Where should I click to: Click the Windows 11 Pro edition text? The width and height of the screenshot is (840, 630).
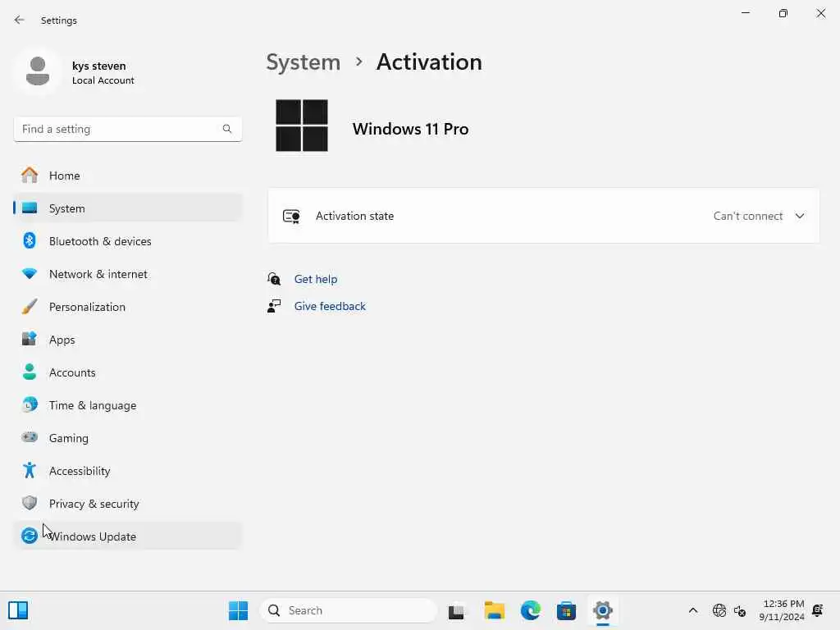point(410,129)
